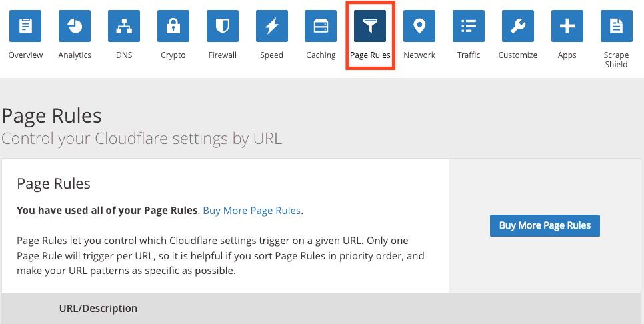Click the Traffic tab label
644x324 pixels.
click(469, 55)
